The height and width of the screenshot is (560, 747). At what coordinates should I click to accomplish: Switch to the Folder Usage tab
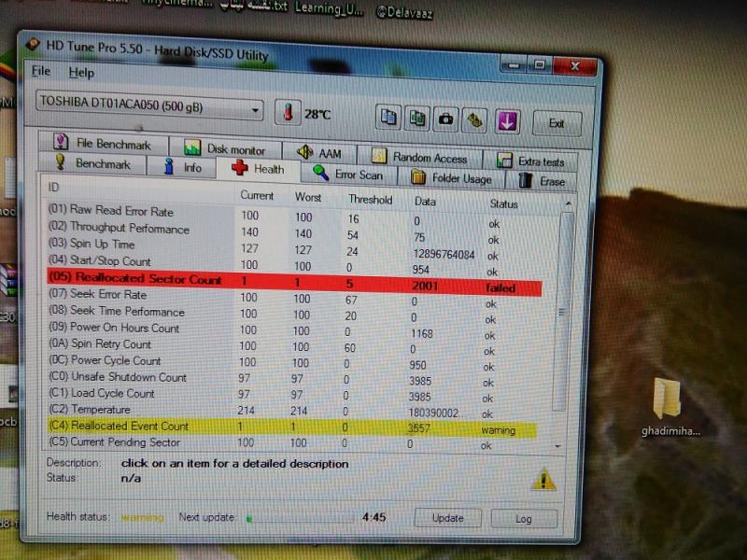tap(451, 178)
